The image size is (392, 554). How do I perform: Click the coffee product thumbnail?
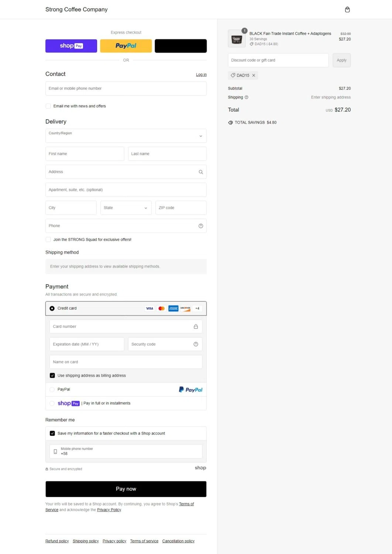237,39
